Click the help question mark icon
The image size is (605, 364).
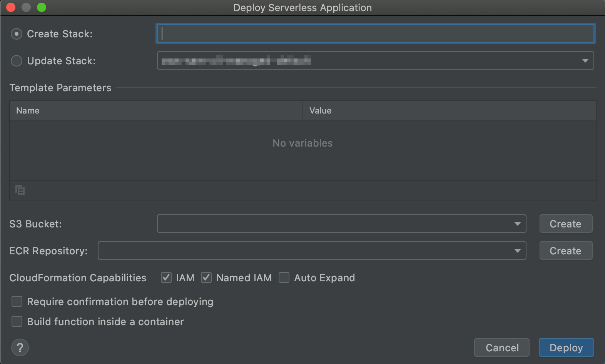[20, 348]
